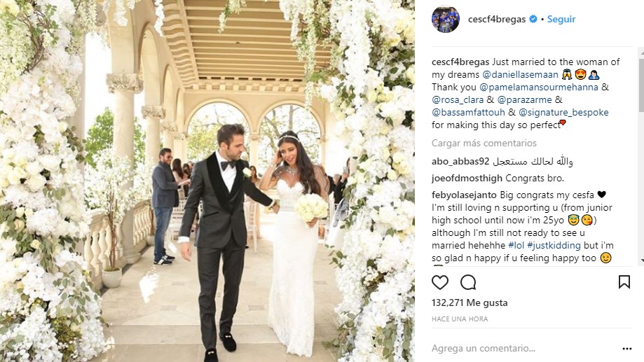The image size is (644, 362).
Task: Open the @pamelamansourmehanna profile link
Action: pos(539,87)
